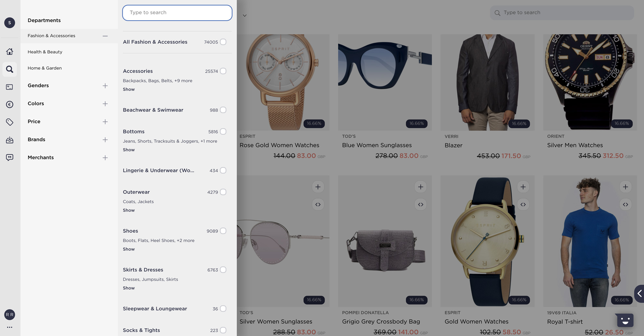
Task: Open Silver Men Watches product title
Action: pyautogui.click(x=575, y=145)
